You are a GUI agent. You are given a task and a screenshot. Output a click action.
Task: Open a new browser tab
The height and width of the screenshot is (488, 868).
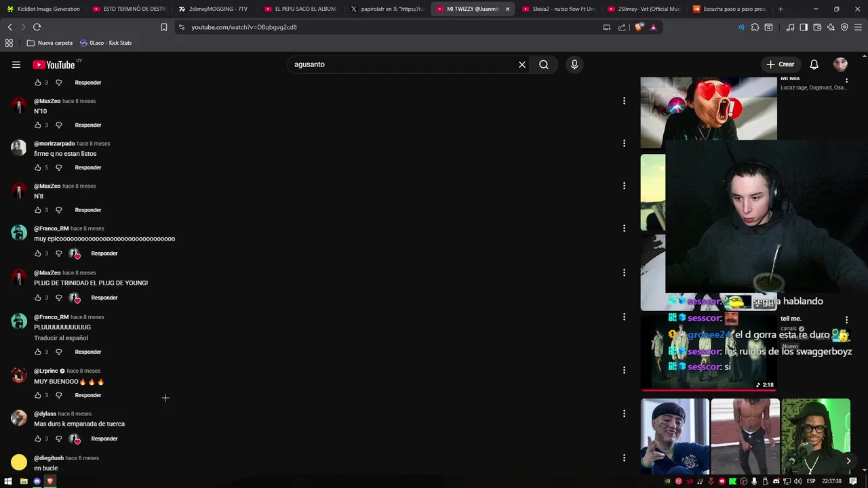coord(781,9)
